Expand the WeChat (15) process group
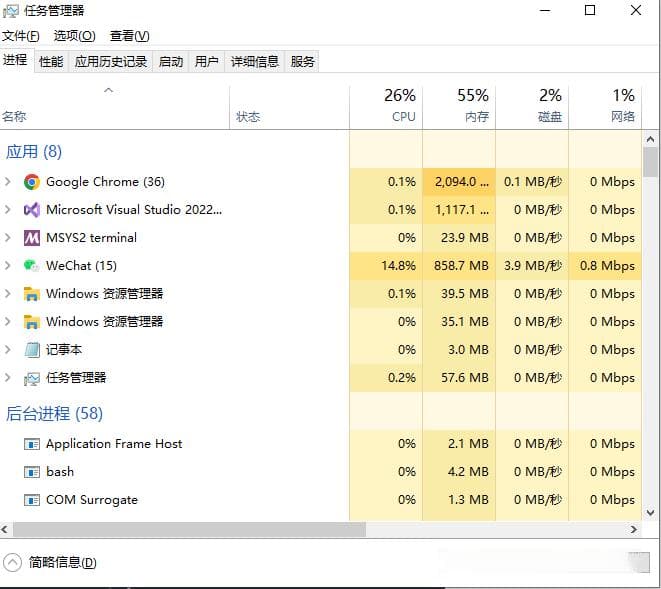This screenshot has width=661, height=589. click(8, 266)
